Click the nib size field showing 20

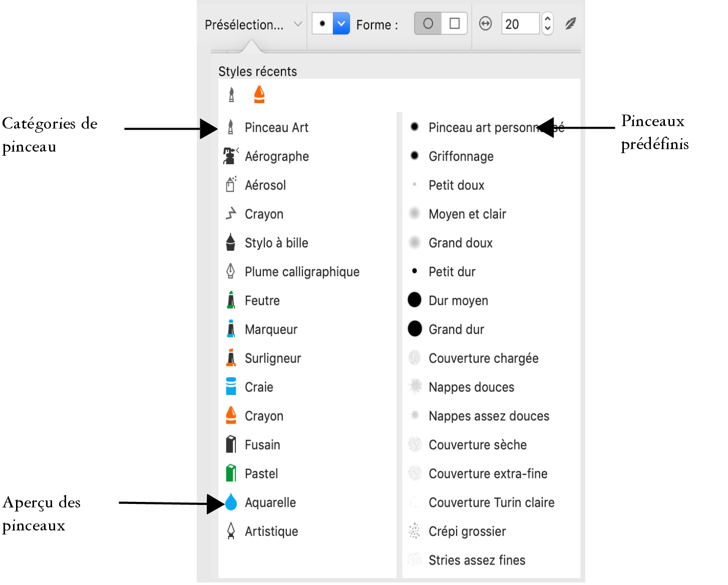[520, 24]
